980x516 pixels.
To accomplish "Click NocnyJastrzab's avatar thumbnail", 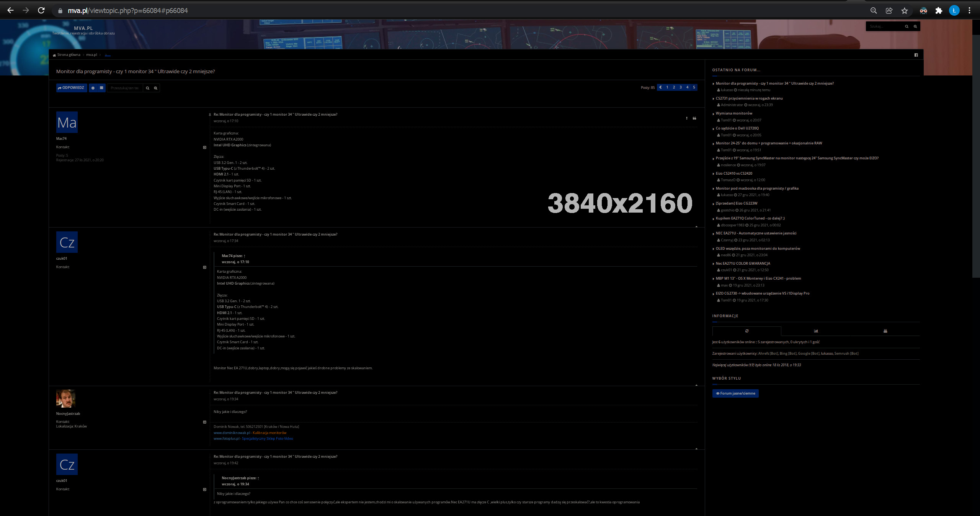I will pos(66,399).
